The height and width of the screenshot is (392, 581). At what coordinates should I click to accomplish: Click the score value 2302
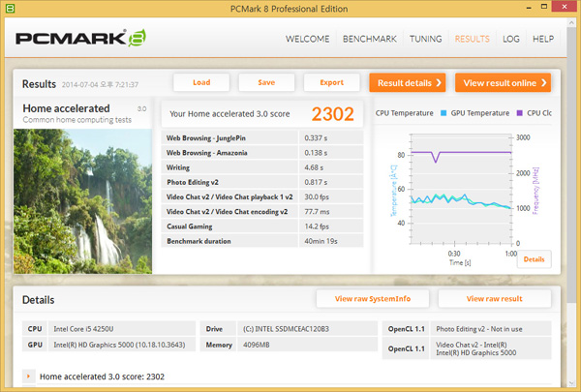click(332, 114)
